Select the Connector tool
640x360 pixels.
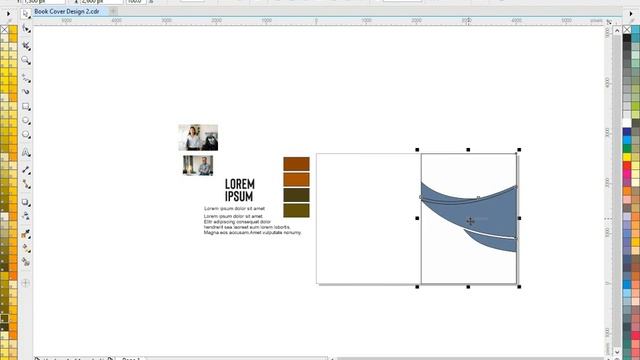point(26,184)
